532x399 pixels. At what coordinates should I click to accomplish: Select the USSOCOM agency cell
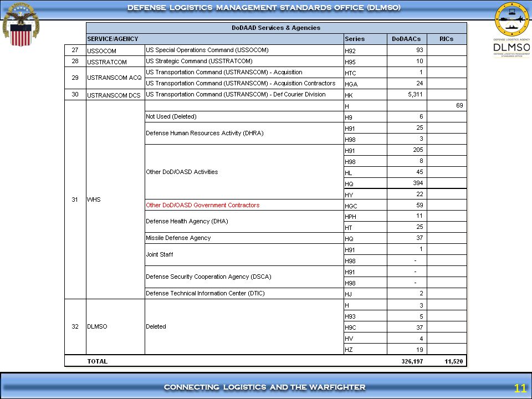[115, 50]
